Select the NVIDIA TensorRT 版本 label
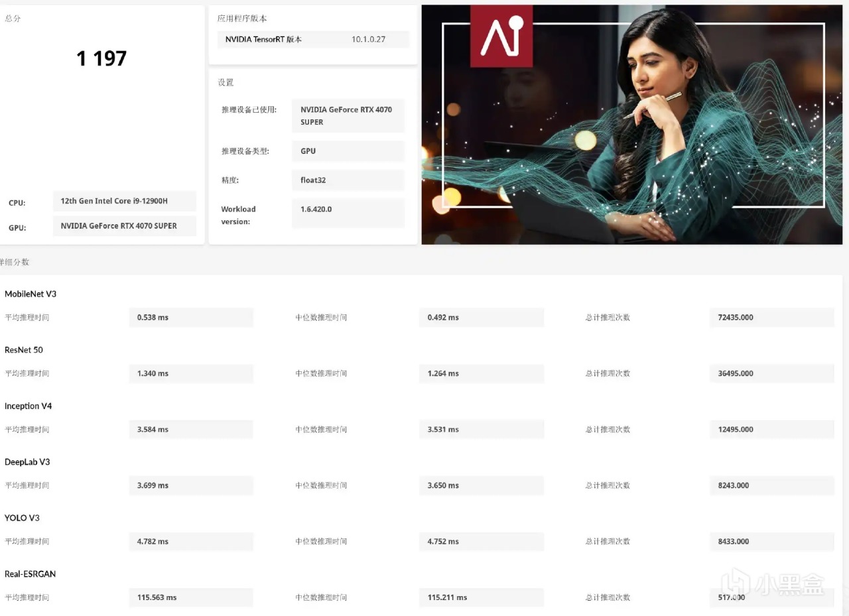Viewport: 849px width, 616px height. pos(263,39)
